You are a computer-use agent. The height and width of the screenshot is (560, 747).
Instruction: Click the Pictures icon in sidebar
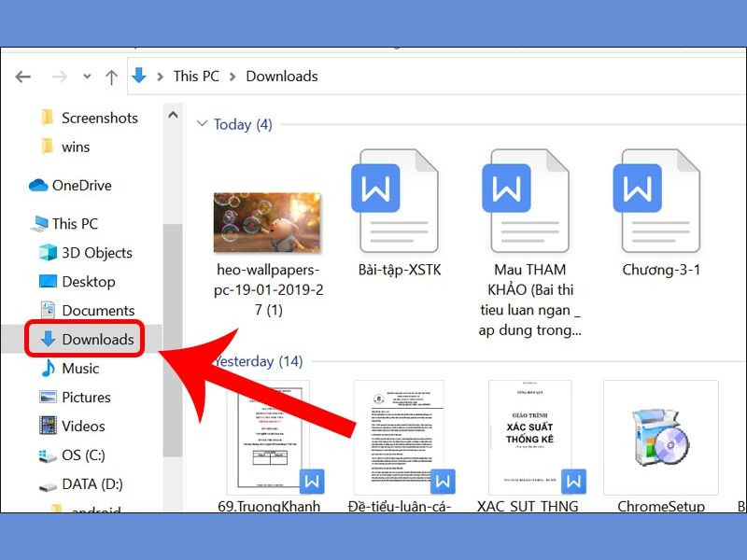coord(48,397)
